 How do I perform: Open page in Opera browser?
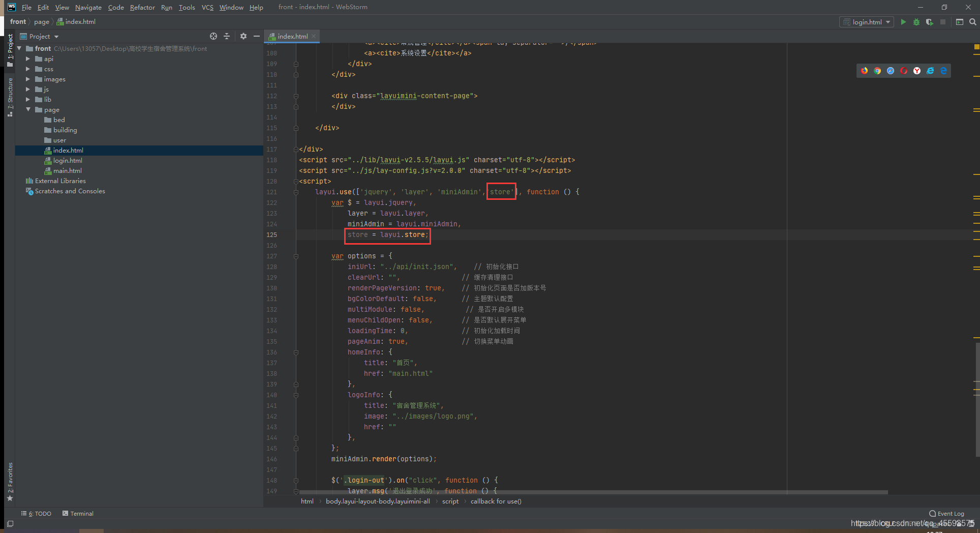point(904,71)
